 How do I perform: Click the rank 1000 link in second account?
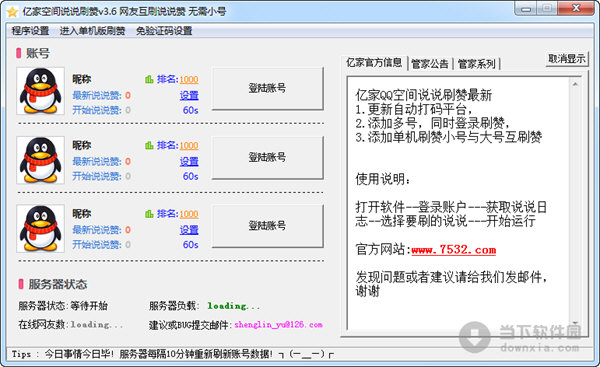[189, 145]
